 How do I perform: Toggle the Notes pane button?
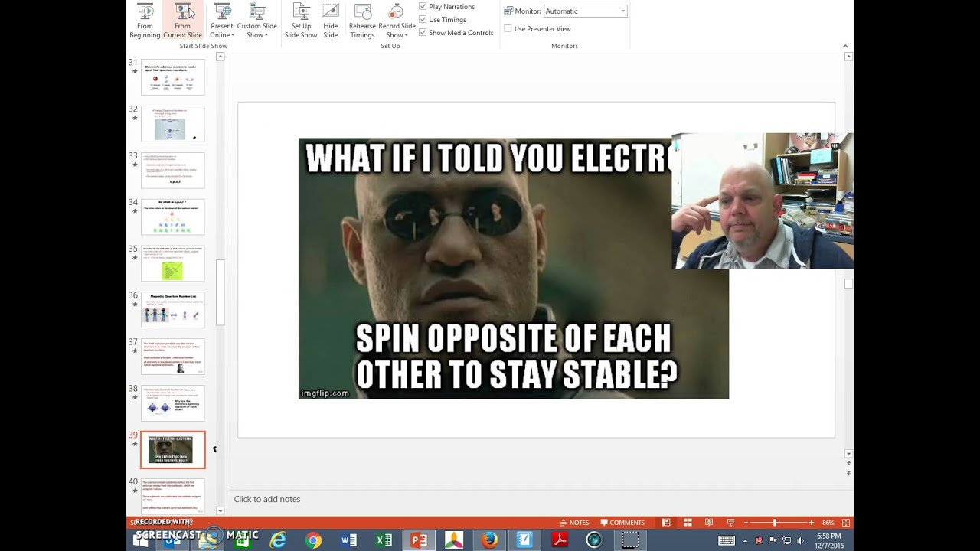(x=574, y=523)
